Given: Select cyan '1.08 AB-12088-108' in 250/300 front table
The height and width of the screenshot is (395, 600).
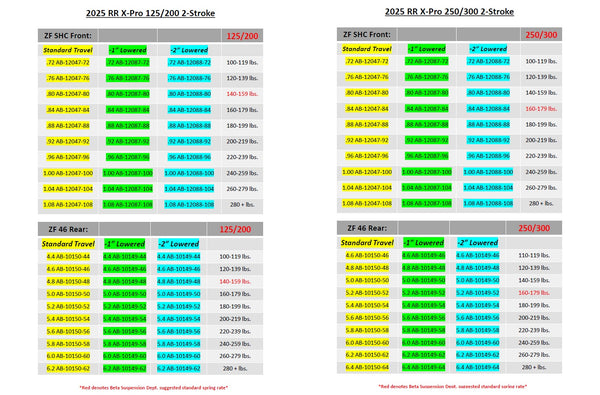Looking at the screenshot, I should (x=488, y=203).
